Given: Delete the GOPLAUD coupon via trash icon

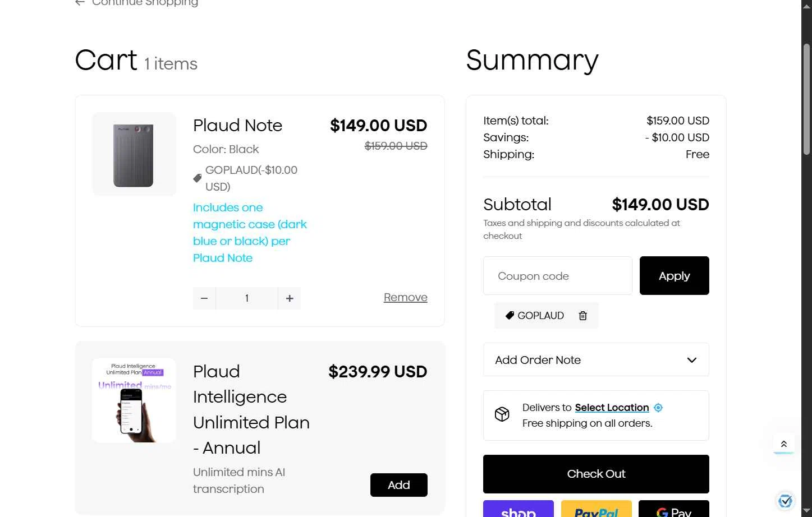Looking at the screenshot, I should [x=583, y=316].
